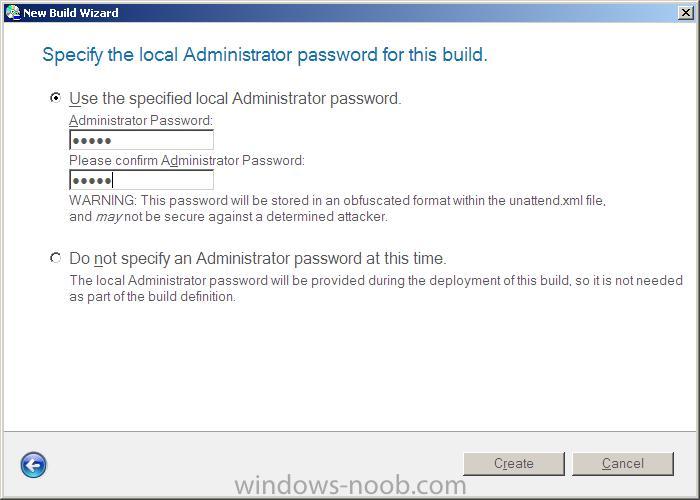Click the 'Administrator Password:' field label

click(x=141, y=121)
